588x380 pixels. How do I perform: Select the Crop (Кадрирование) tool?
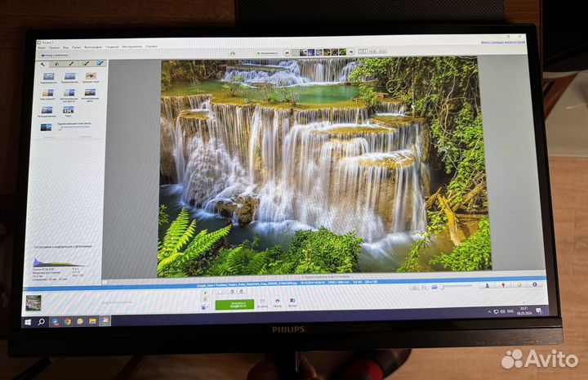pyautogui.click(x=47, y=77)
